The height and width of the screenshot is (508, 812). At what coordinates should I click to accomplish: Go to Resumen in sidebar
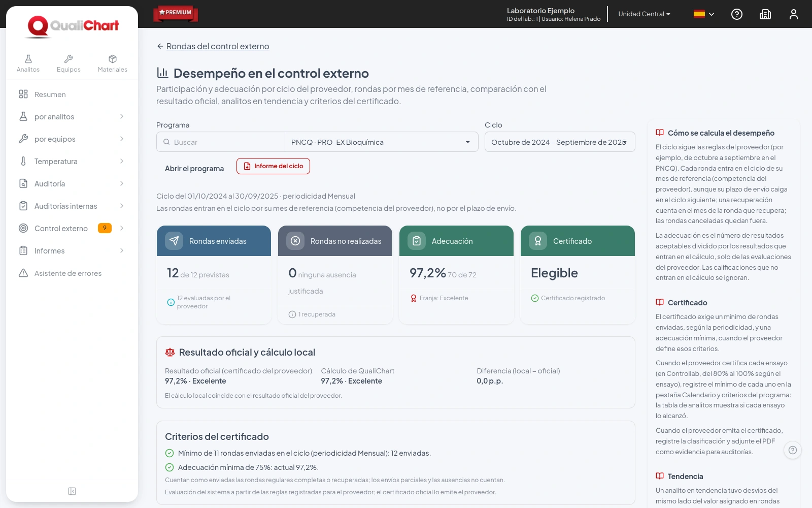coord(72,94)
